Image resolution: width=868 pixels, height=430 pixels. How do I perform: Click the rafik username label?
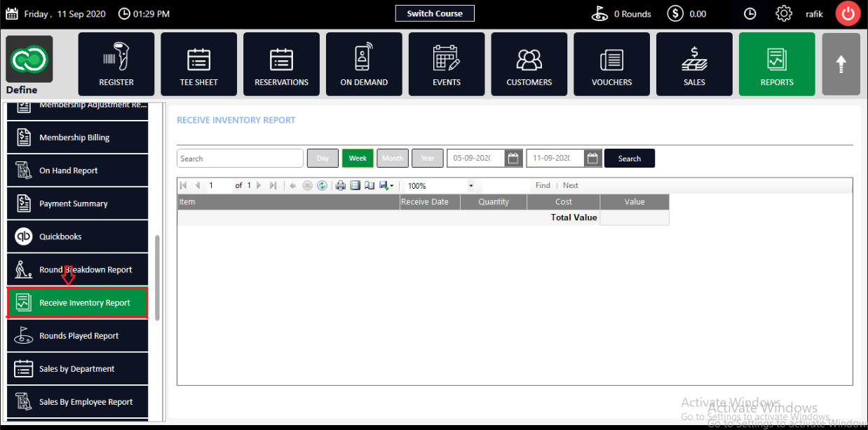coord(813,14)
